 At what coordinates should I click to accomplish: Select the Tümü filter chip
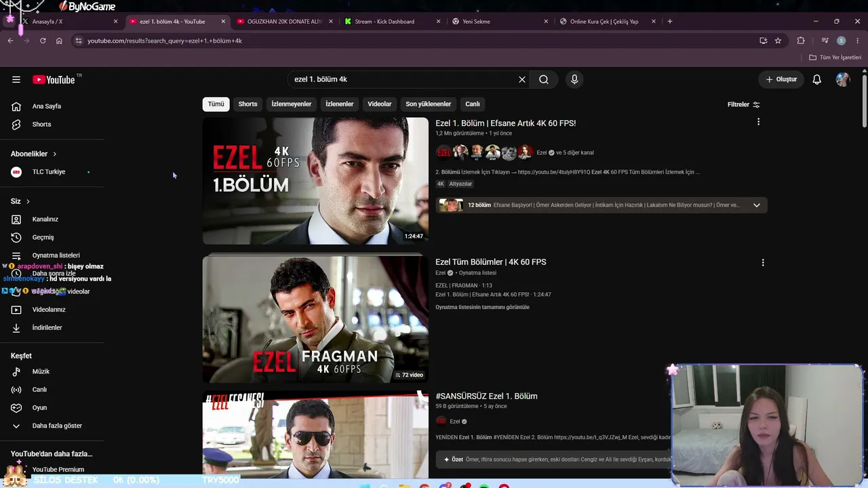216,104
